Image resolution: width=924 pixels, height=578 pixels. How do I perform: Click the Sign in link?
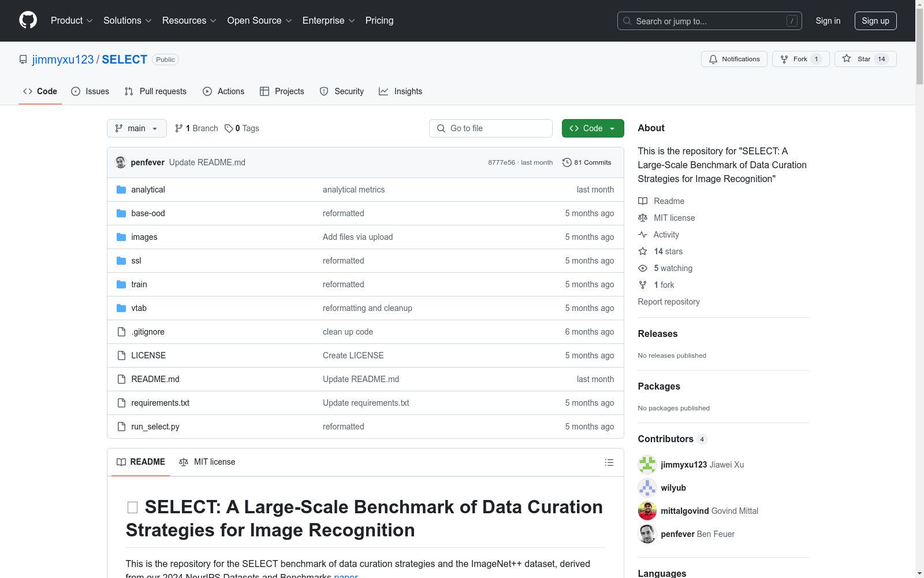(828, 21)
